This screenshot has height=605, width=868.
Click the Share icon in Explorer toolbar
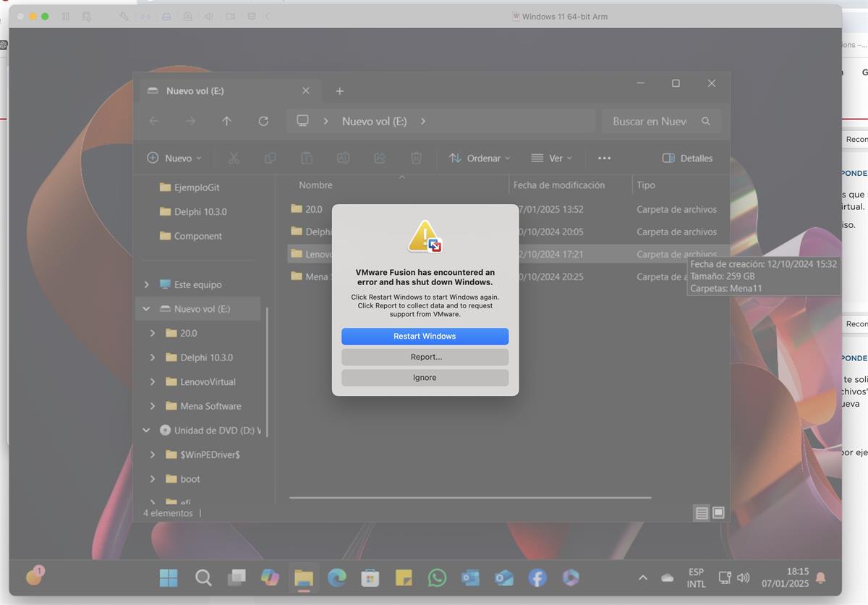(380, 158)
